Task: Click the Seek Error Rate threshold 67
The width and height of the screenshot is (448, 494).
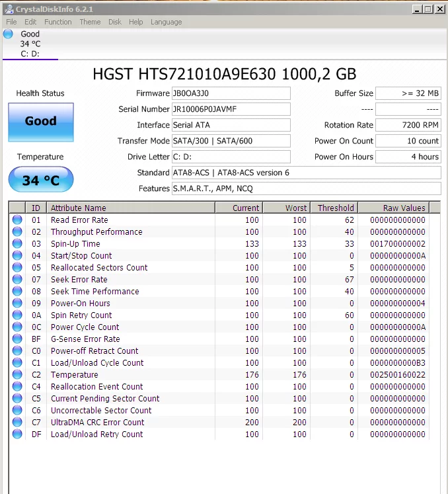Action: [349, 280]
